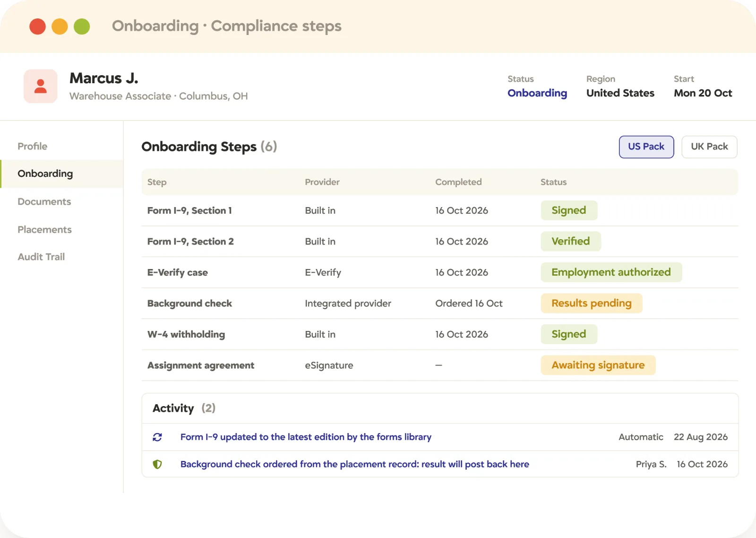Click the eSignature provider cell
This screenshot has width=756, height=538.
(x=329, y=365)
